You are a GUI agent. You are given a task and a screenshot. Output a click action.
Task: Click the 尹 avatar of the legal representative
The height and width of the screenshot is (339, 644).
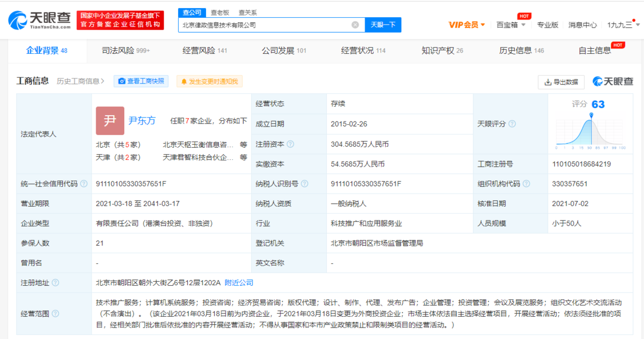point(110,121)
